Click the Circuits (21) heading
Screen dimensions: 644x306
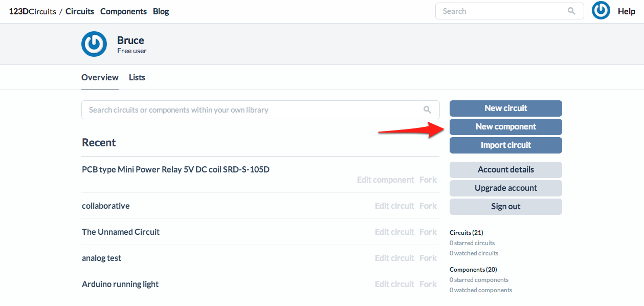tap(467, 232)
